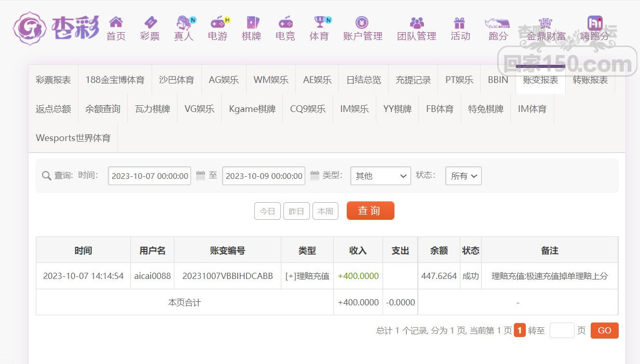The height and width of the screenshot is (364, 640).
Task: Click the 昨日 quick filter button
Action: (x=296, y=211)
